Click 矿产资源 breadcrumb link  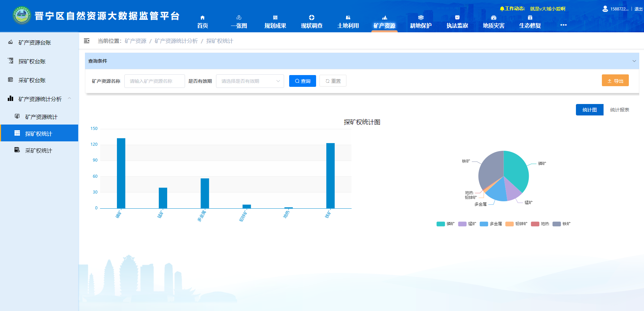[x=135, y=41]
